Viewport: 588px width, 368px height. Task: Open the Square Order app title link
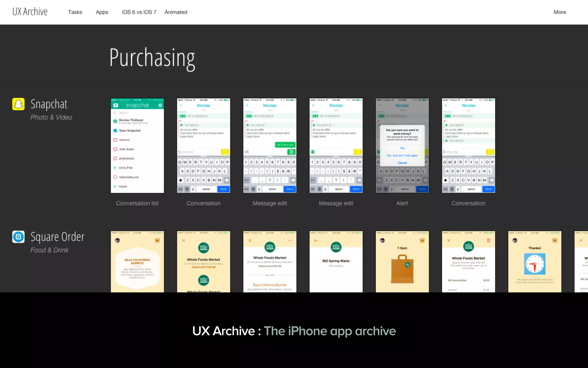[57, 237]
